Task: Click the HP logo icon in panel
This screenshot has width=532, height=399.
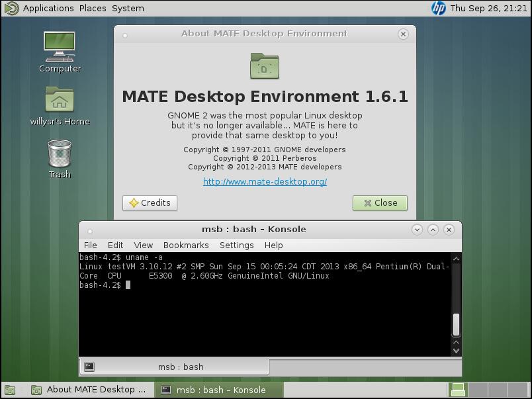Action: pyautogui.click(x=438, y=8)
